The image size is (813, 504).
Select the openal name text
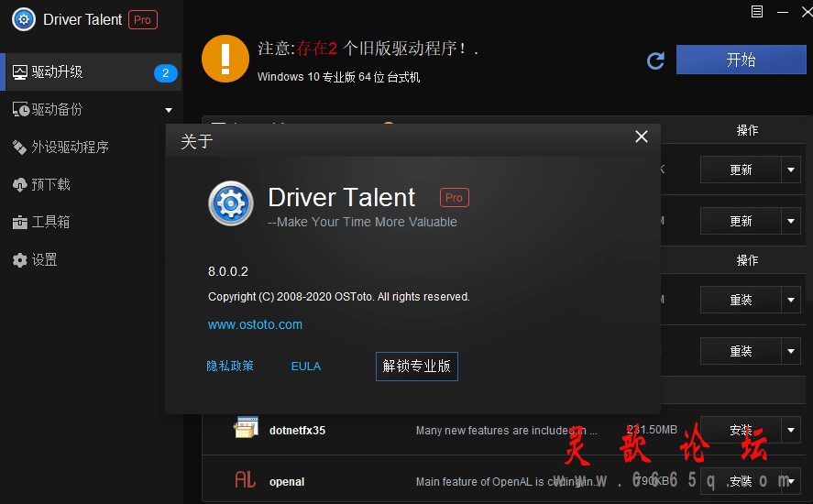pos(287,482)
